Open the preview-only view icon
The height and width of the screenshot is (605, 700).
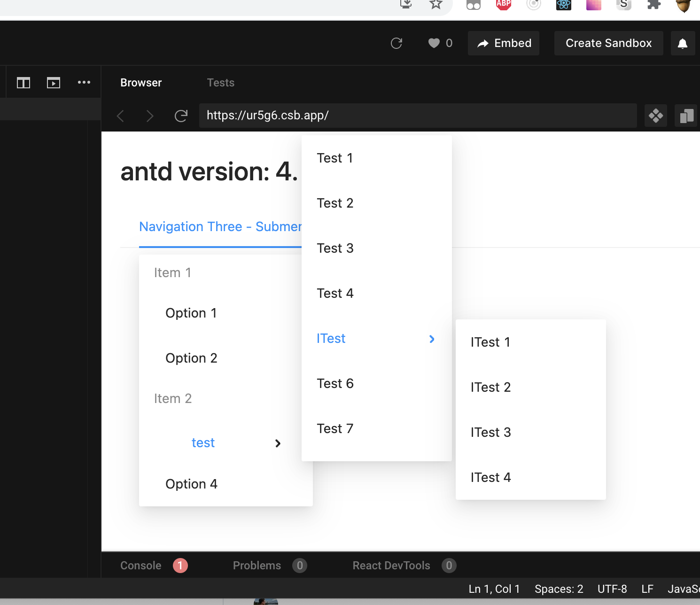[53, 82]
